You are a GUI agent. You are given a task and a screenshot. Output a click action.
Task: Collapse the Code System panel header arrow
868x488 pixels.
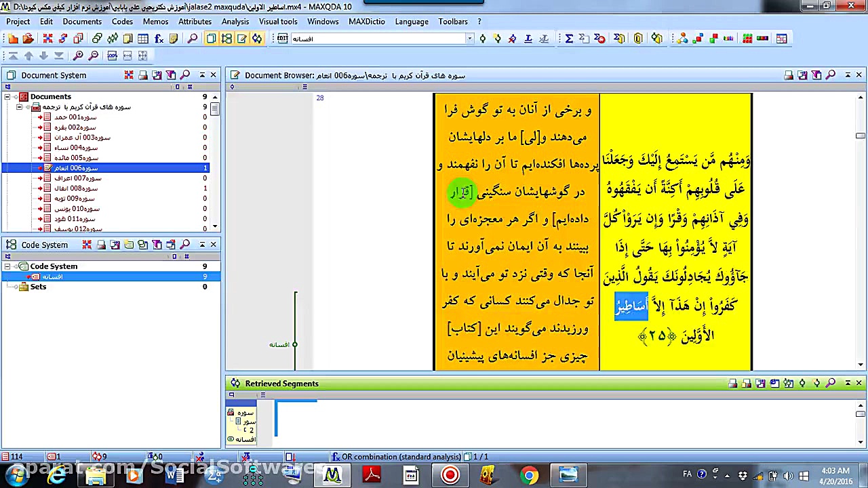(x=202, y=245)
